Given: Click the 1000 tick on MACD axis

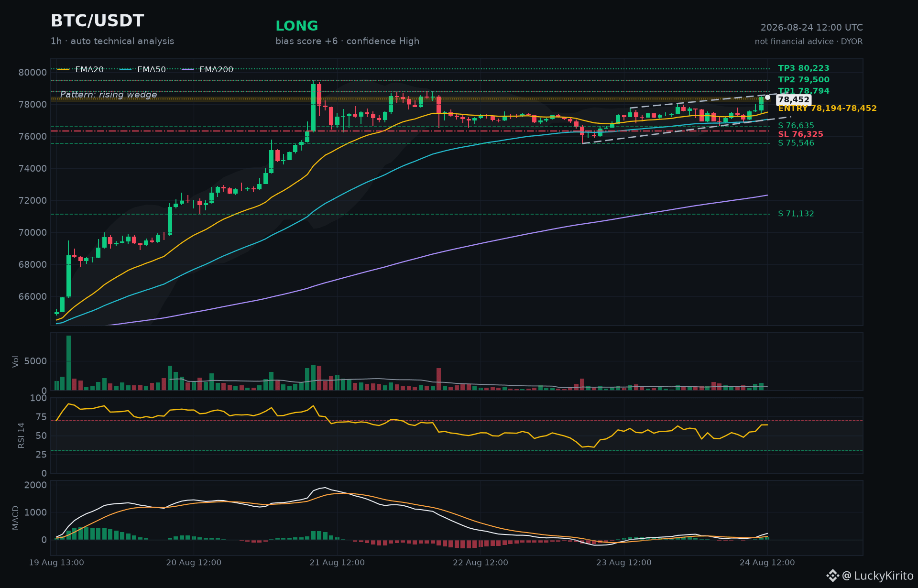Looking at the screenshot, I should [x=36, y=512].
